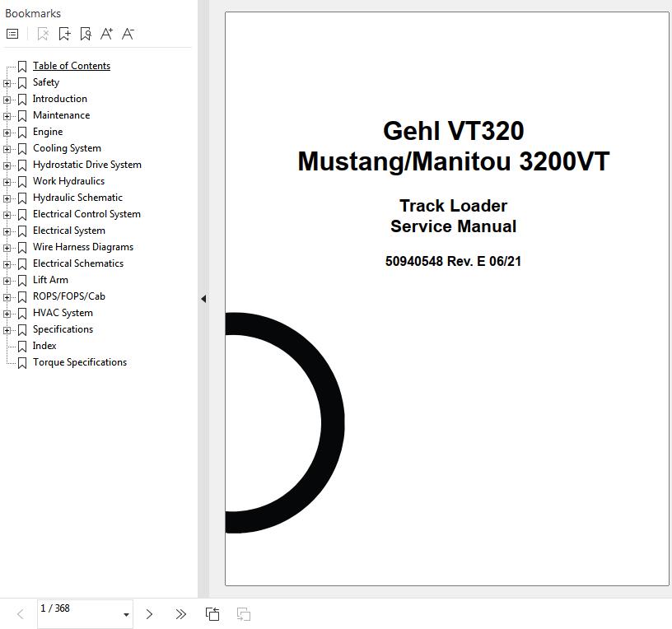Expand the Electrical Control System bookmark
Viewport: 672px width, 629px height.
tap(7, 215)
